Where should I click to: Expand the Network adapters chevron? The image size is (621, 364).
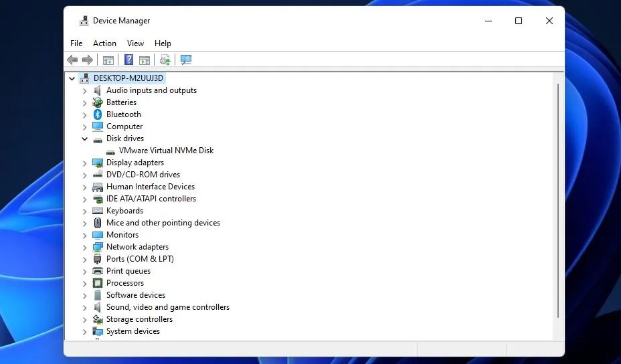84,248
